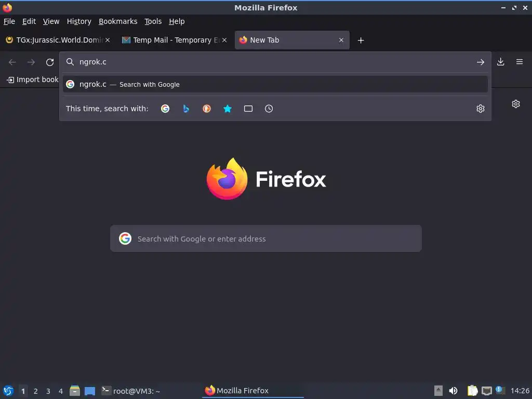Switch to workspace 4
Image resolution: width=532 pixels, height=399 pixels.
coord(61,391)
